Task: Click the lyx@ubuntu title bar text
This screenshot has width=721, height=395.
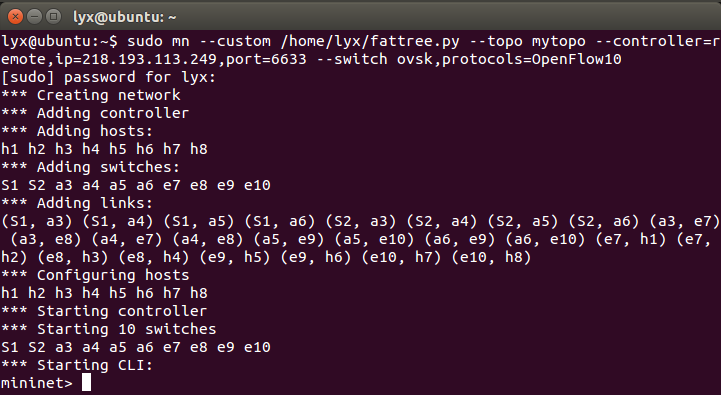Action: pyautogui.click(x=125, y=17)
